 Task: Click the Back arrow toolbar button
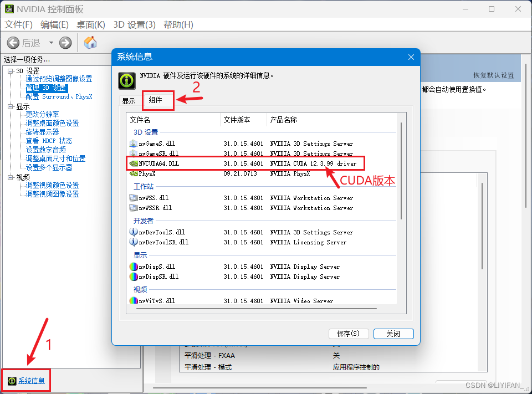[x=13, y=43]
